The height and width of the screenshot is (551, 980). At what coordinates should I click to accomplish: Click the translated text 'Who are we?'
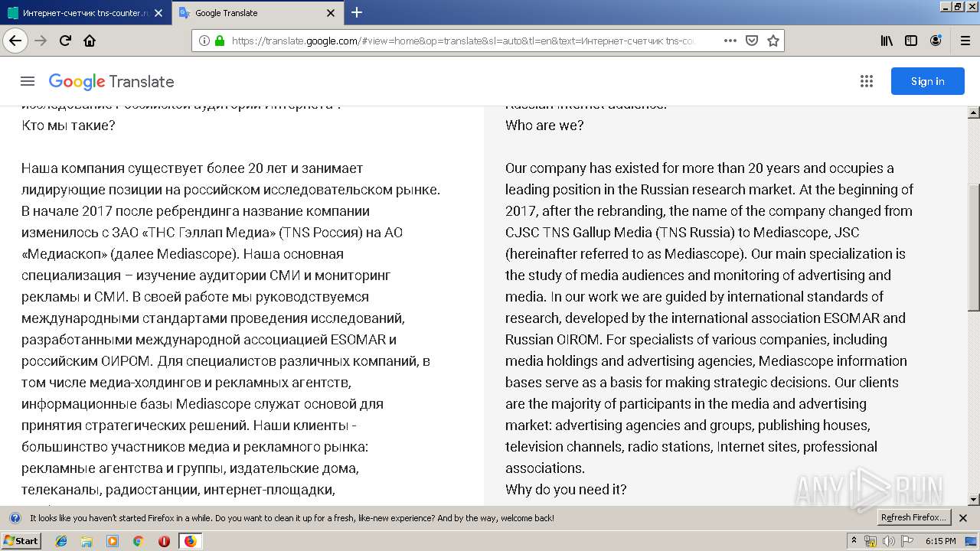pos(544,126)
